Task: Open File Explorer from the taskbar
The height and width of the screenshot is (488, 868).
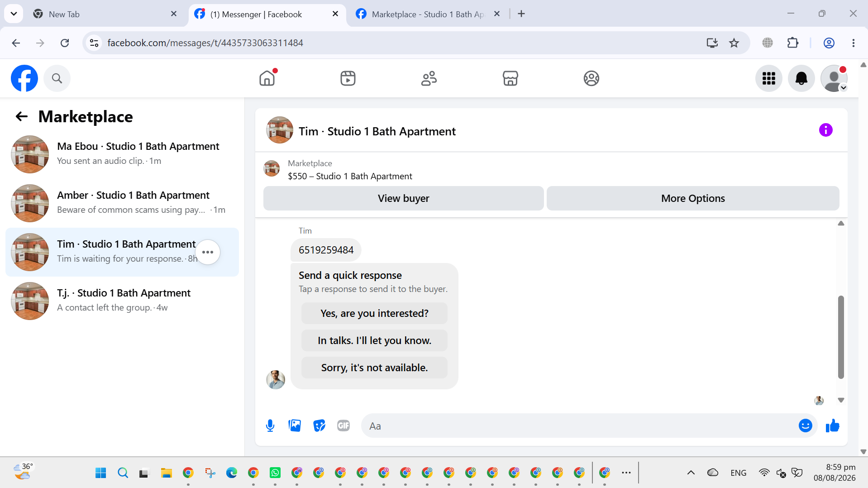Action: pos(166,473)
